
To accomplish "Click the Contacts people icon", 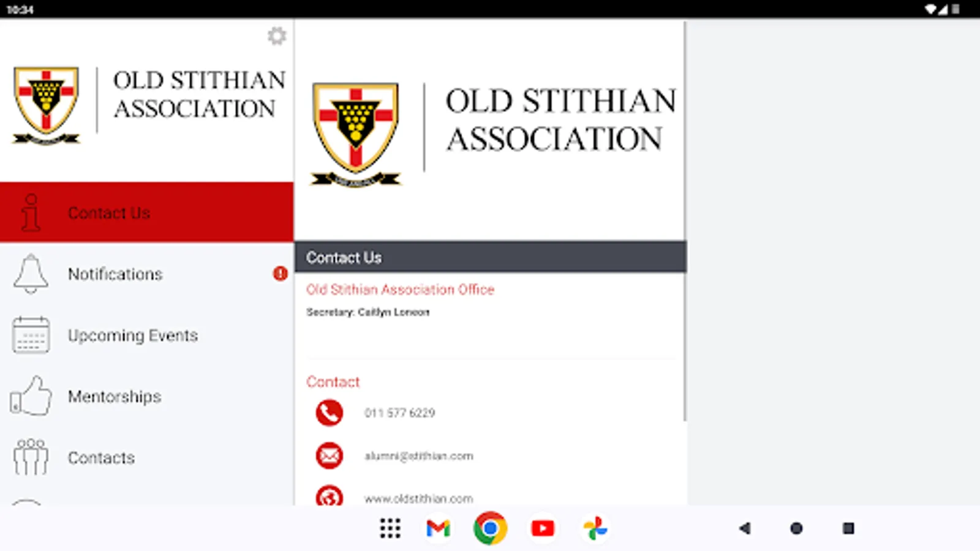I will pyautogui.click(x=31, y=457).
